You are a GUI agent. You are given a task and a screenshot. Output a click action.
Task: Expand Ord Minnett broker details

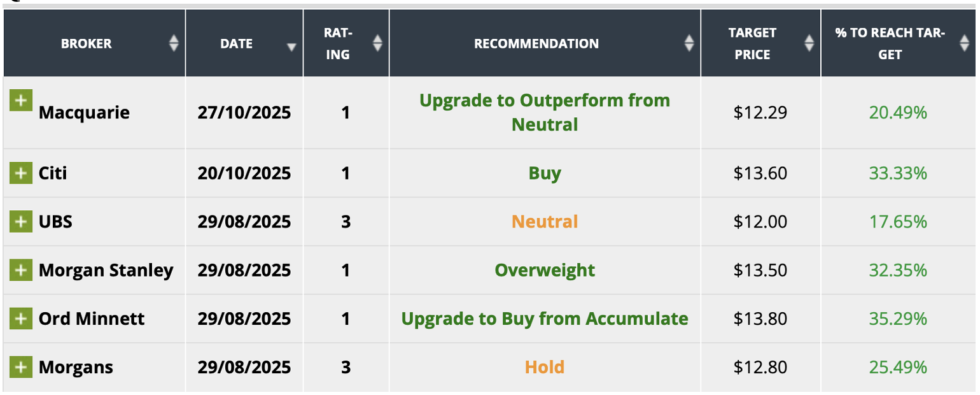(21, 318)
